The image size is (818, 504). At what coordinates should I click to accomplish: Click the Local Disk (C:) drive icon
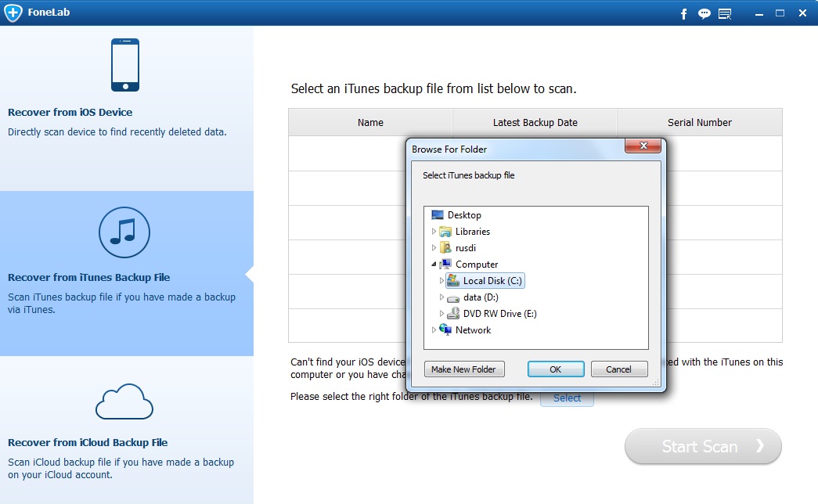pyautogui.click(x=452, y=281)
